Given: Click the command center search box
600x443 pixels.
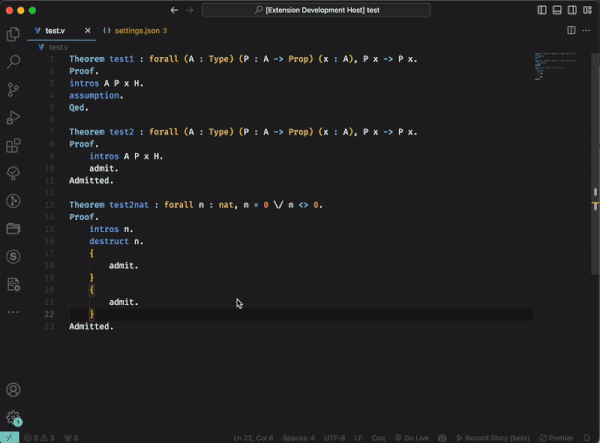Looking at the screenshot, I should [x=316, y=10].
